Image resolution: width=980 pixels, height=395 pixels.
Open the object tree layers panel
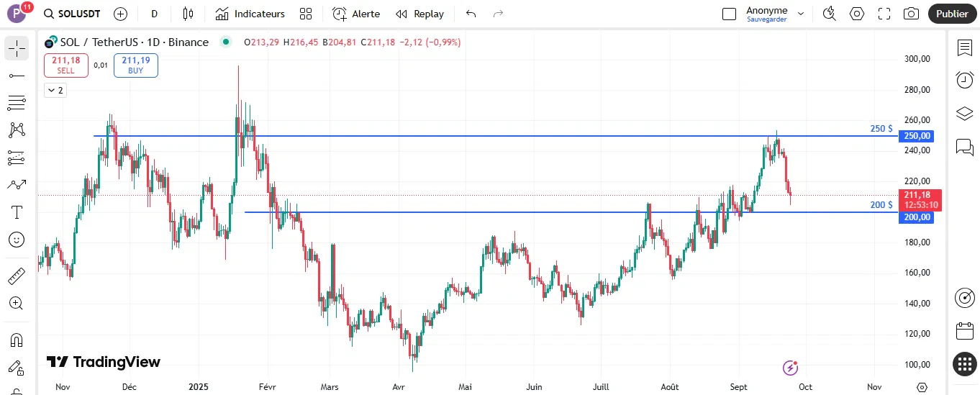pyautogui.click(x=964, y=114)
